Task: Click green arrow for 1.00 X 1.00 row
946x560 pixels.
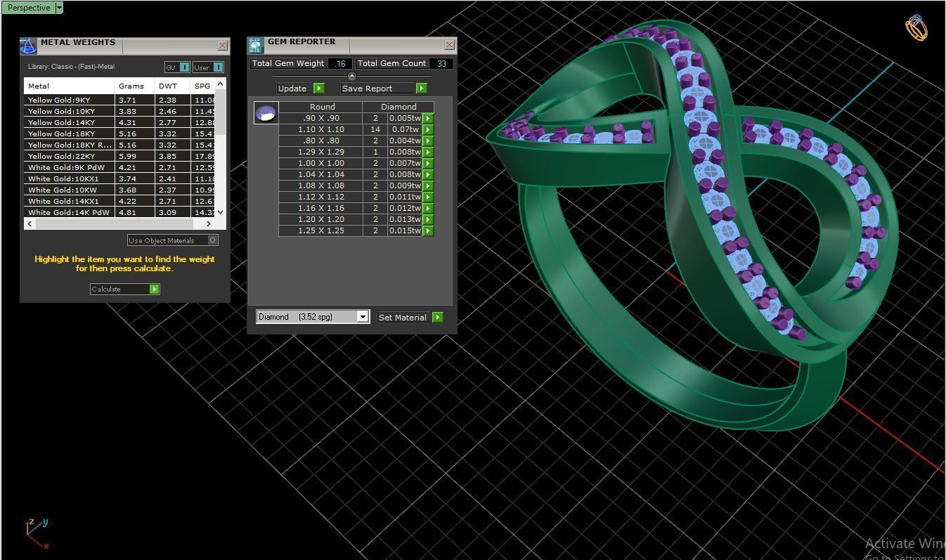Action: [427, 164]
